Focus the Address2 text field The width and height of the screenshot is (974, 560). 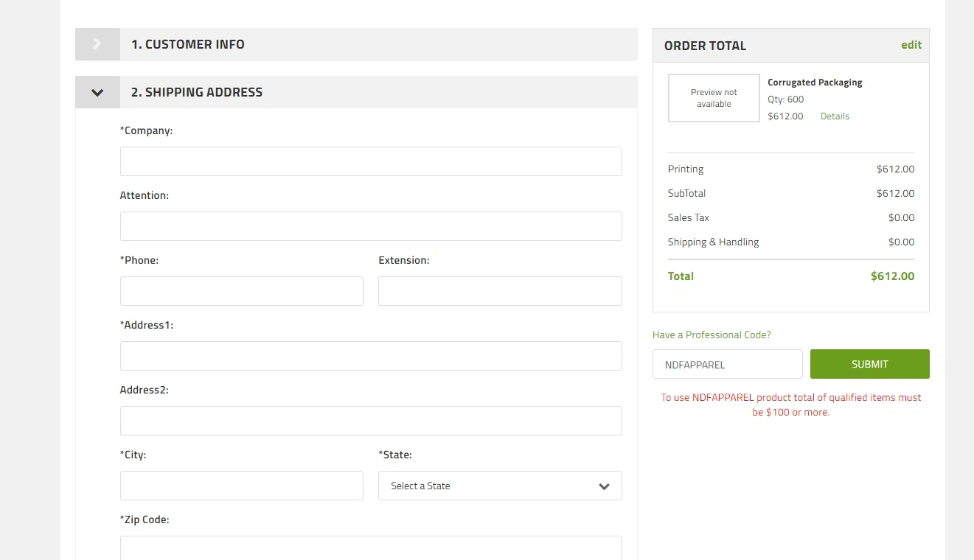371,421
